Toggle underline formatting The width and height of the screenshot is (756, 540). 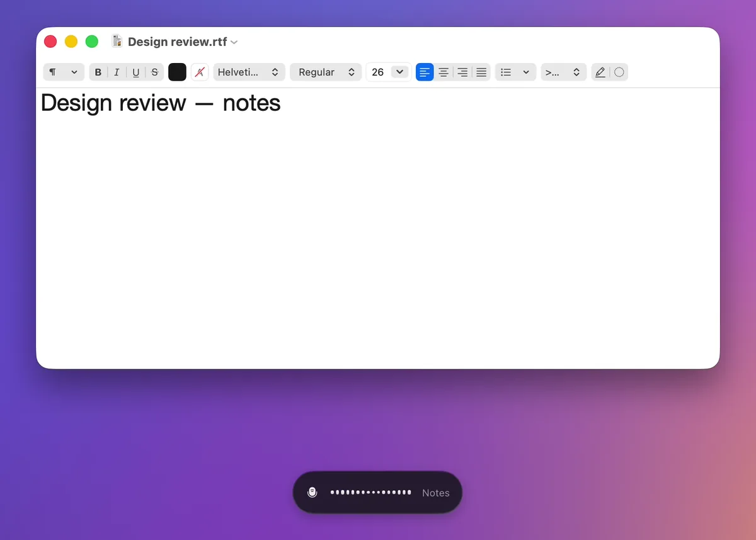tap(136, 72)
